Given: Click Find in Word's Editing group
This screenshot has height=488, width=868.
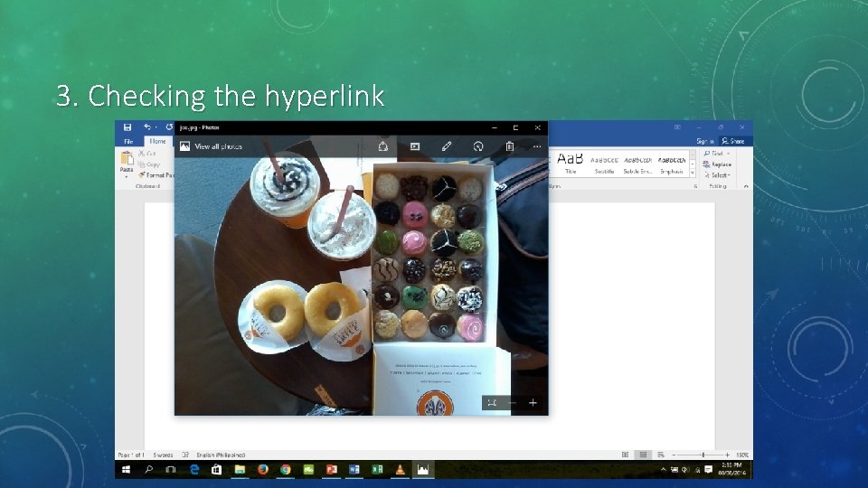Looking at the screenshot, I should click(713, 154).
